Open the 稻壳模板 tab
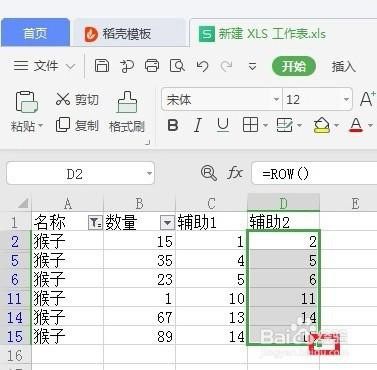 pos(128,33)
